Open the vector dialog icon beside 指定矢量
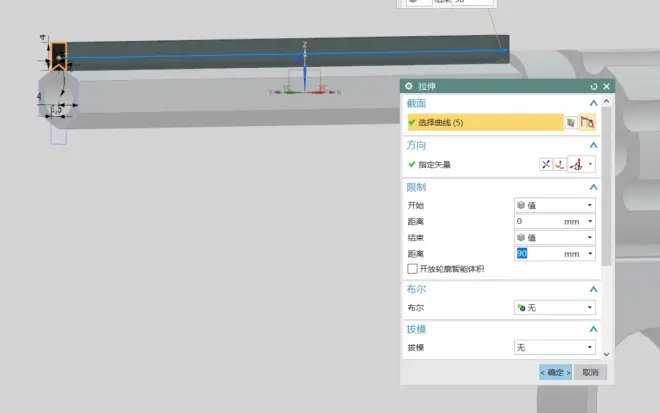This screenshot has height=413, width=660. (561, 164)
